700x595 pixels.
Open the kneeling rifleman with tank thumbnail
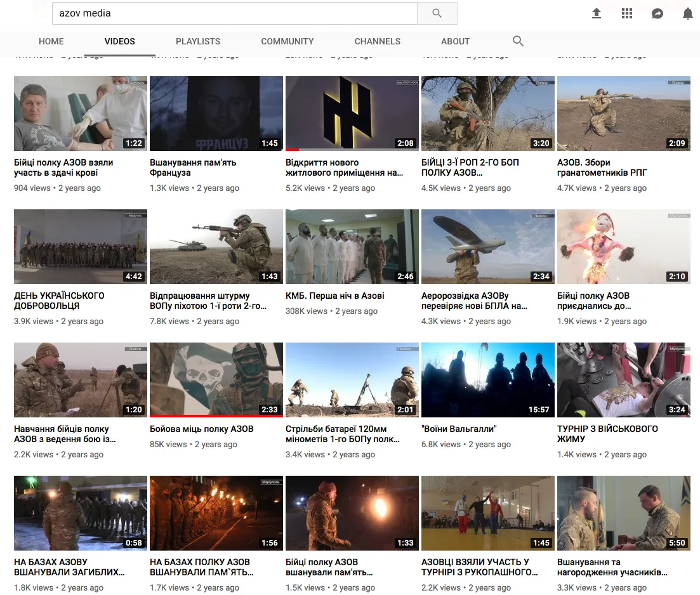click(216, 246)
